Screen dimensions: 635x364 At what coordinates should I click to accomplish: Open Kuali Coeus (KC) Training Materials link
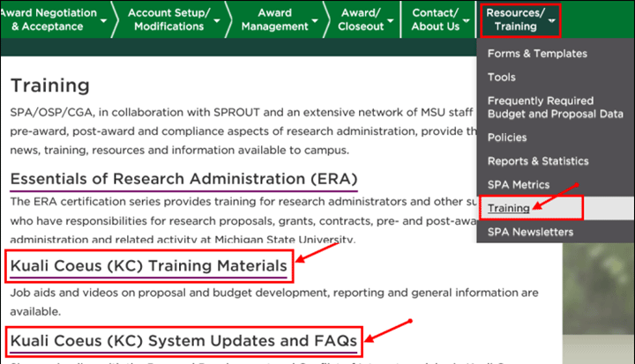pos(149,266)
